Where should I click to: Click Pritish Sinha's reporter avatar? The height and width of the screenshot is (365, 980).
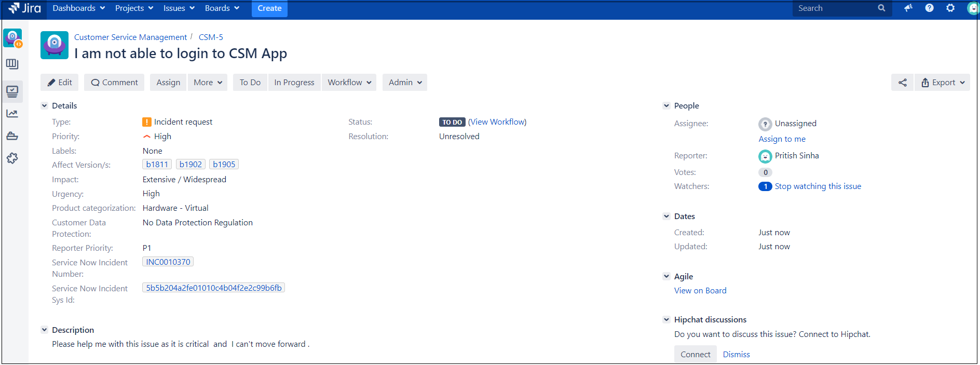765,156
